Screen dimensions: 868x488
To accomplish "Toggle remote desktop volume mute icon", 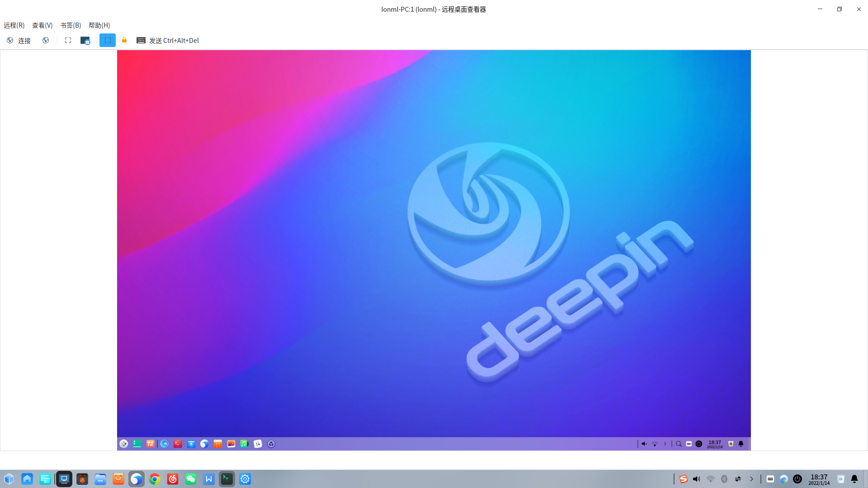I will (x=644, y=444).
